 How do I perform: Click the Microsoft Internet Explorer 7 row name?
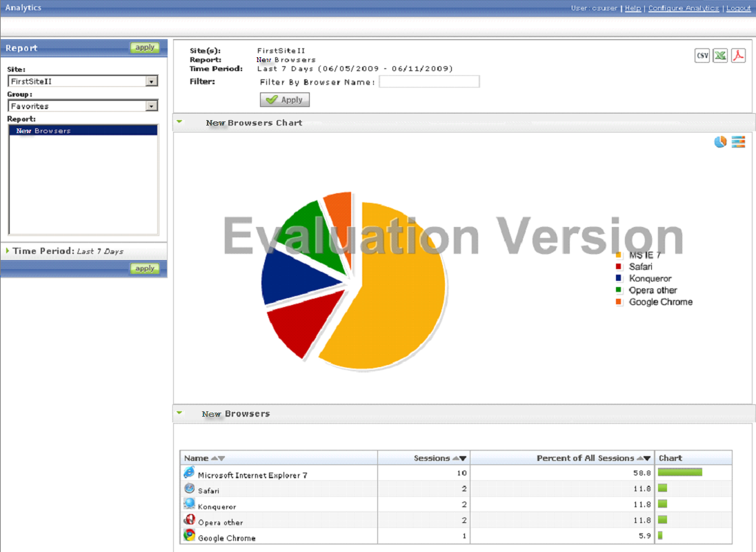[x=252, y=475]
